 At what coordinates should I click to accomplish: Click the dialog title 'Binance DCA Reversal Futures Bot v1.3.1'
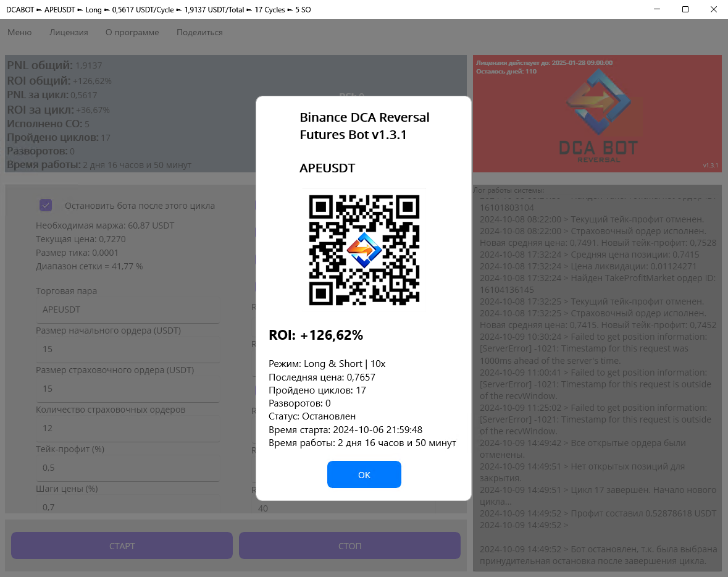tap(364, 126)
